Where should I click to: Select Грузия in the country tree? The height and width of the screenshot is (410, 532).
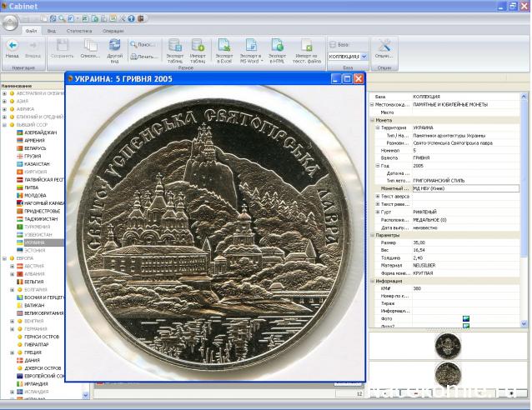click(x=35, y=156)
